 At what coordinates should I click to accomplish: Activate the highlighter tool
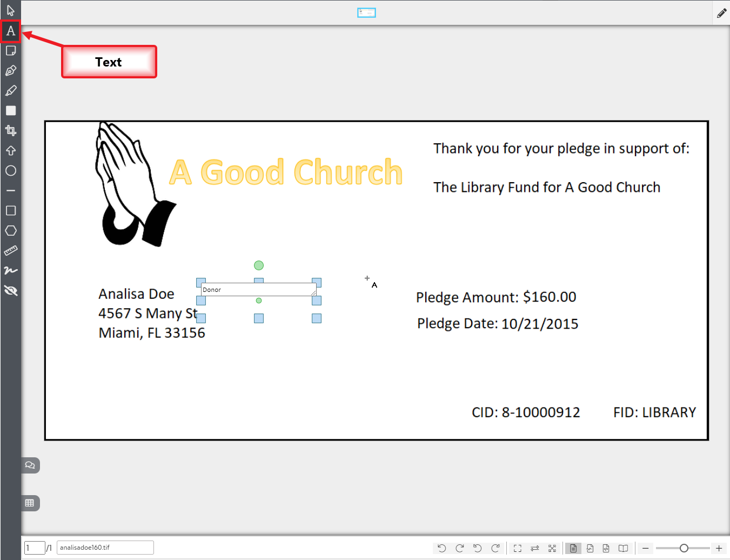(x=11, y=91)
